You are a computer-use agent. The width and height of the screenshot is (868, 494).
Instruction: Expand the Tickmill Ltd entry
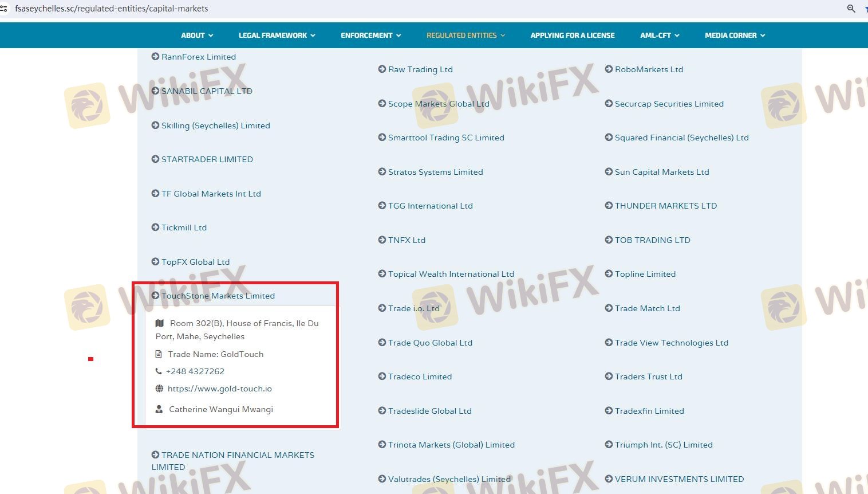pyautogui.click(x=184, y=228)
